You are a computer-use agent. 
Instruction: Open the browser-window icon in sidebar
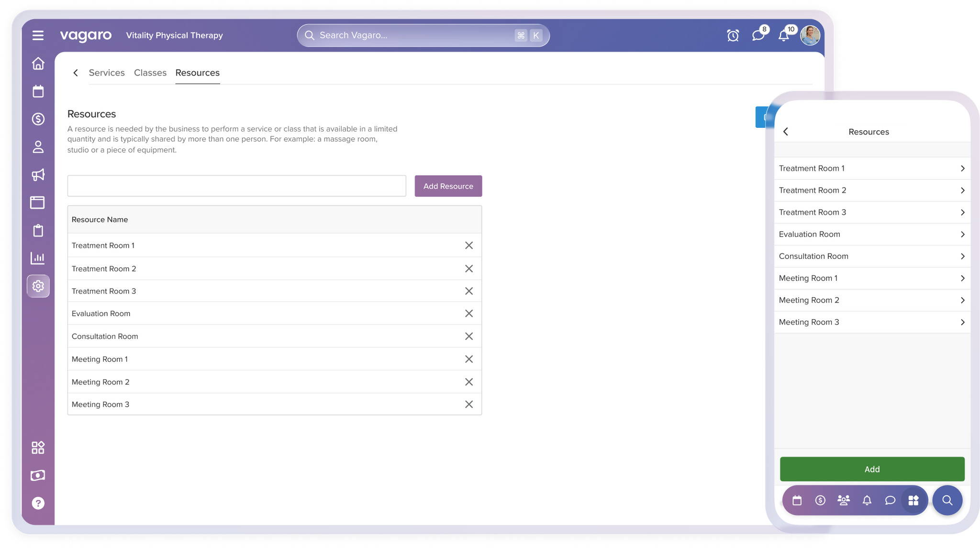[37, 202]
